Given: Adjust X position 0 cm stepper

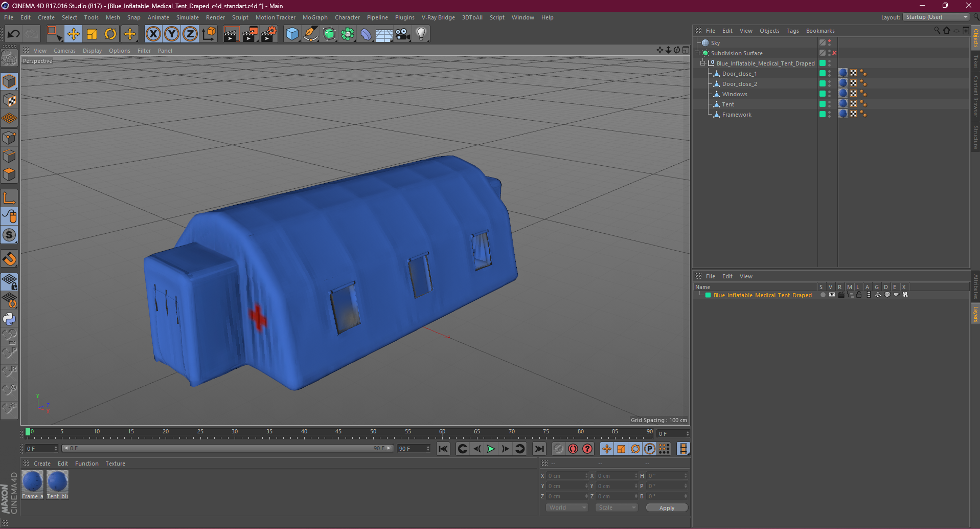Looking at the screenshot, I should tap(586, 476).
